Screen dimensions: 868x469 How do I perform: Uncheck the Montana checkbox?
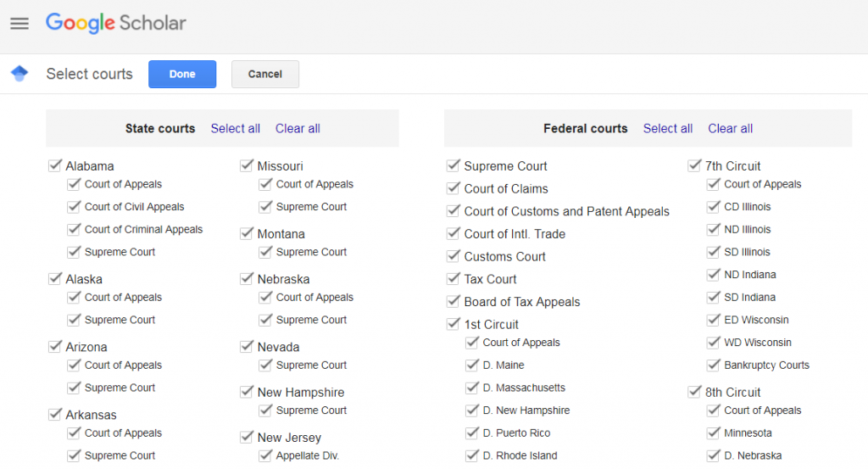[247, 233]
